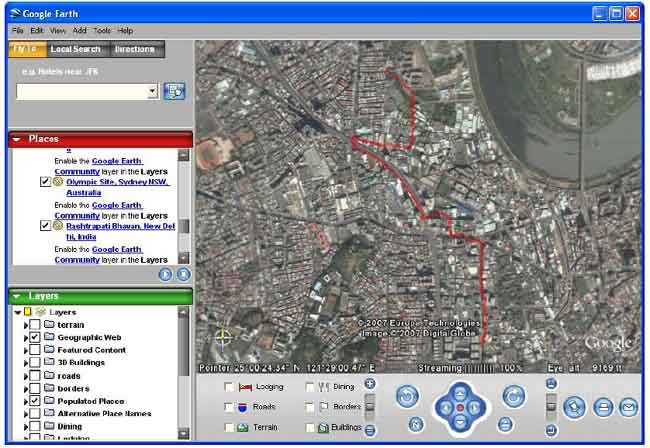Expand the Geographic Web folder
Image resolution: width=650 pixels, height=448 pixels.
[26, 338]
